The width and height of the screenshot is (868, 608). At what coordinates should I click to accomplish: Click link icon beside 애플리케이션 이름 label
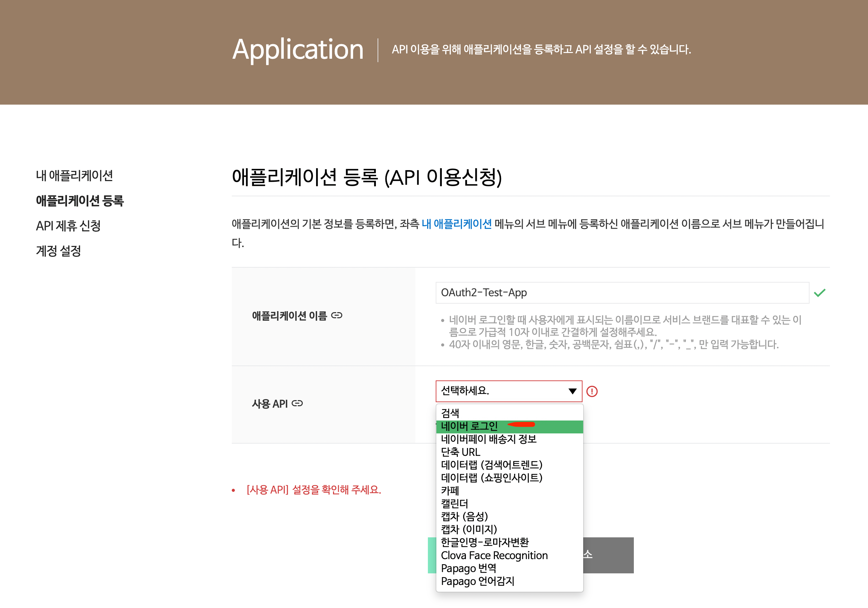pos(336,315)
